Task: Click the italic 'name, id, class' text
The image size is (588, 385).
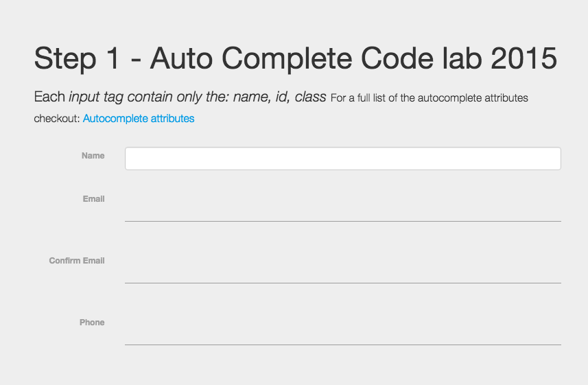Action: [279, 97]
